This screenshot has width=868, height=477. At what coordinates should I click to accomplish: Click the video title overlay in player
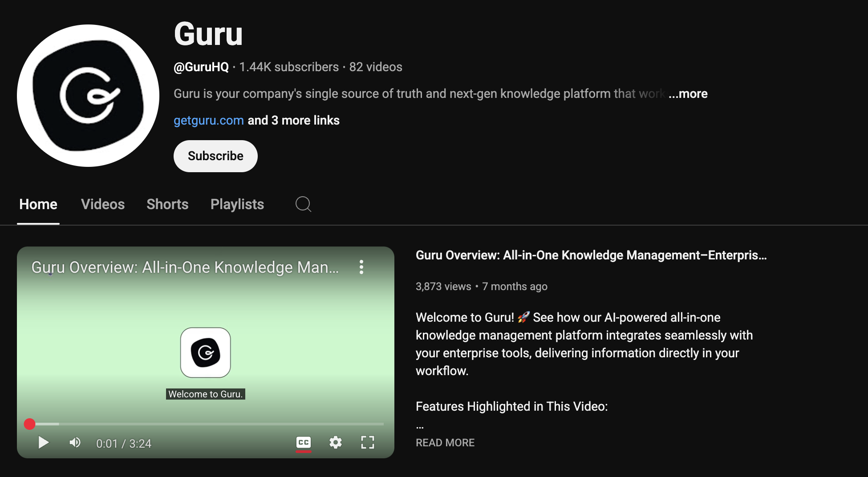pos(185,267)
